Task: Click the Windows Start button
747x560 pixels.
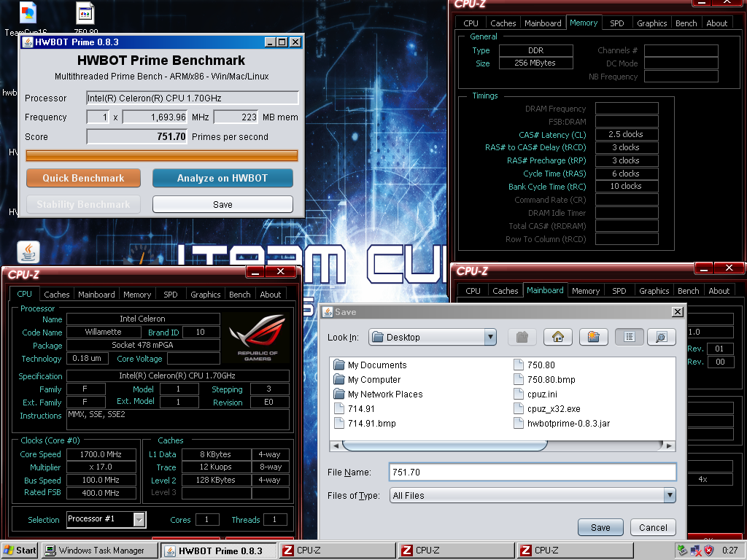Action: pyautogui.click(x=20, y=551)
